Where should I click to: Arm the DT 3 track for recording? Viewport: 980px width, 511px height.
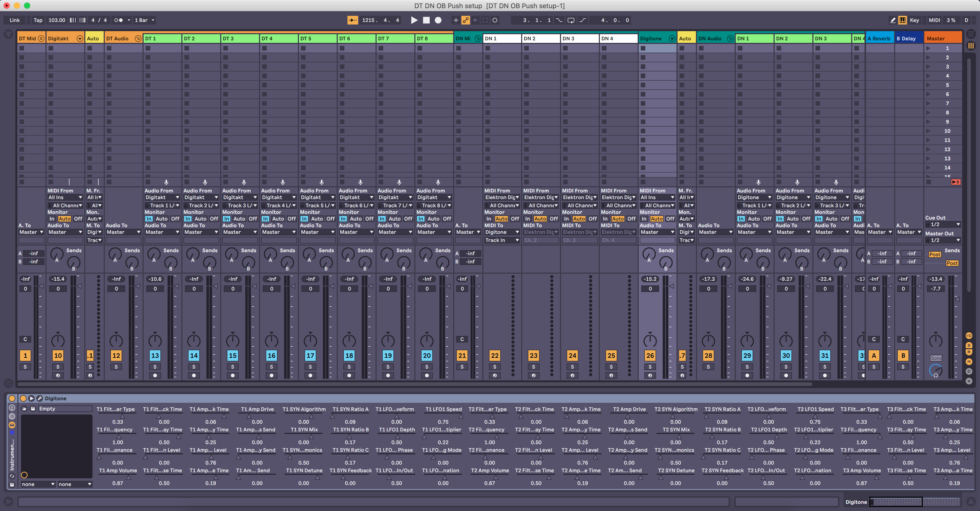[233, 375]
